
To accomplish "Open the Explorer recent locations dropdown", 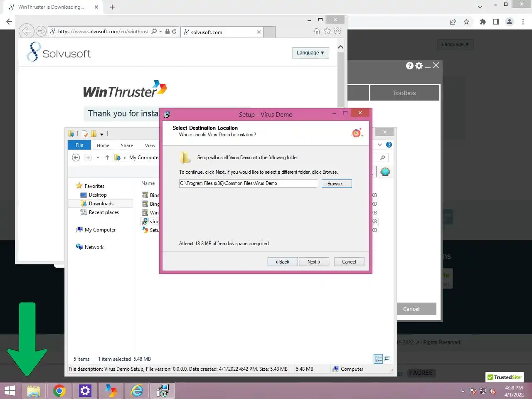I will pyautogui.click(x=98, y=158).
